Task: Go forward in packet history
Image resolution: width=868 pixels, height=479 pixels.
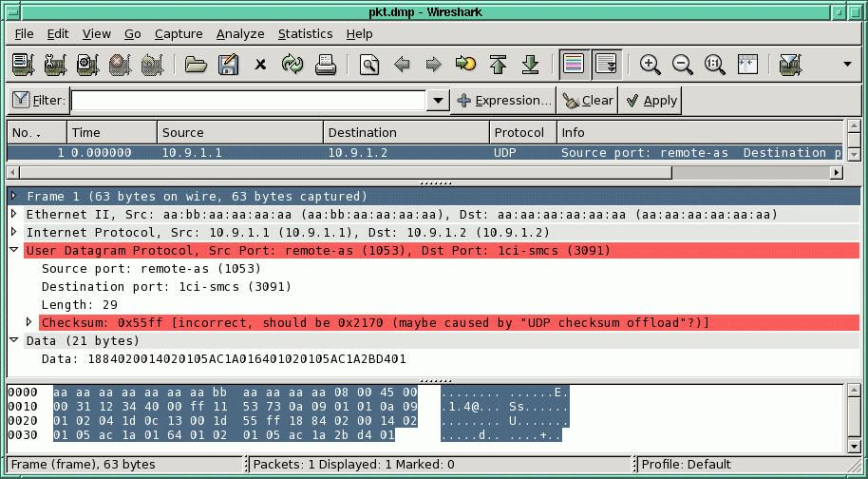Action: tap(433, 65)
